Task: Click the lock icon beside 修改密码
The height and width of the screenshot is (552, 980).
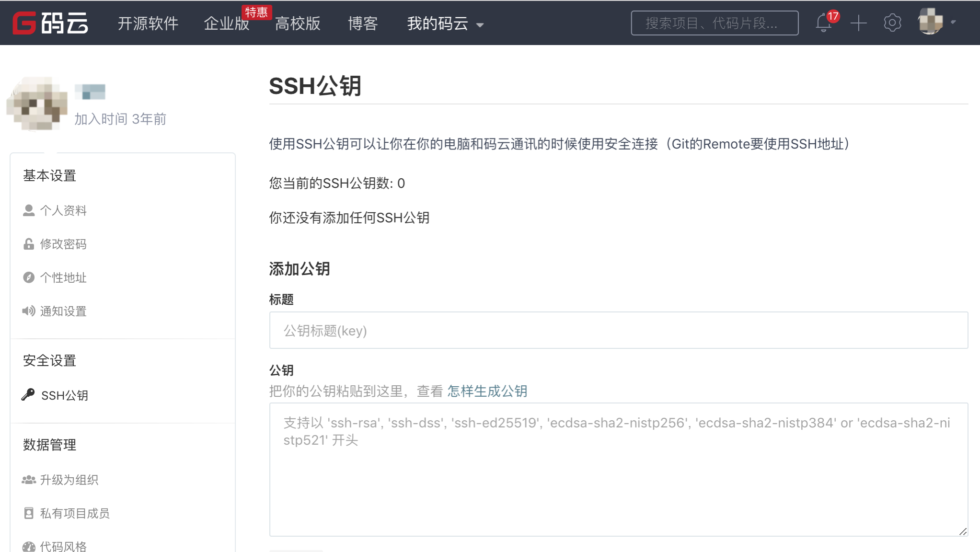Action: [x=28, y=244]
